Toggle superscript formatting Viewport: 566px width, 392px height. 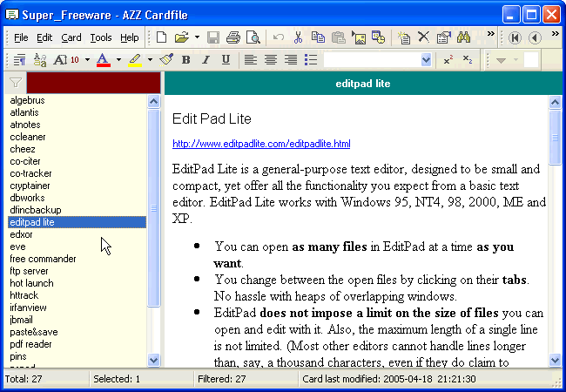click(x=448, y=59)
